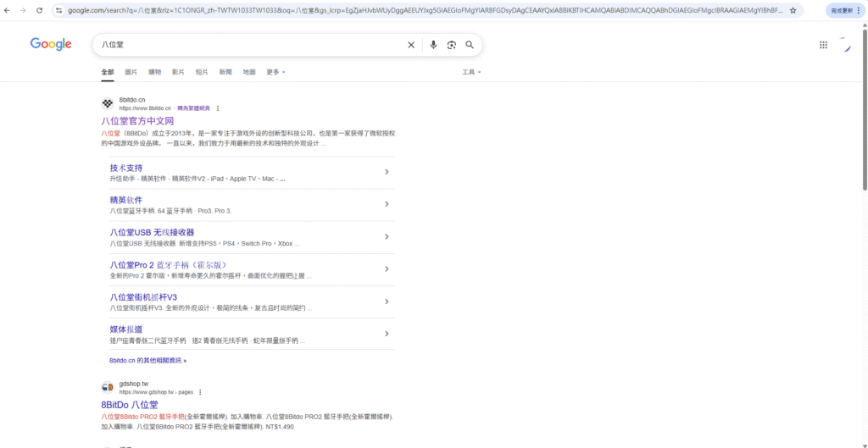The height and width of the screenshot is (448, 868).
Task: Go back with the browser back arrow
Action: pos(8,10)
